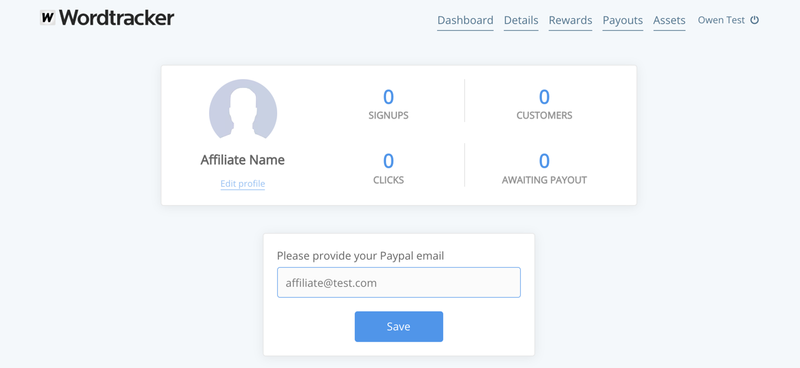The image size is (800, 368).
Task: Select the Clicks count value
Action: (x=388, y=161)
